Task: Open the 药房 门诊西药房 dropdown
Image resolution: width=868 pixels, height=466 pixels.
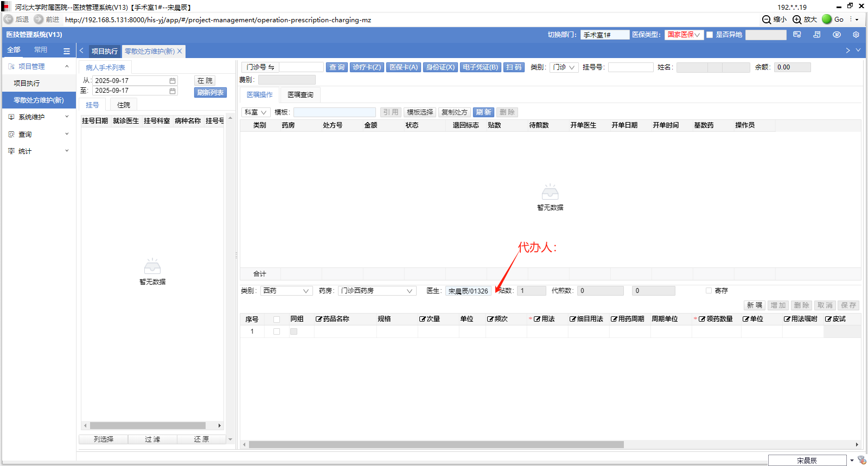Action: click(x=377, y=291)
